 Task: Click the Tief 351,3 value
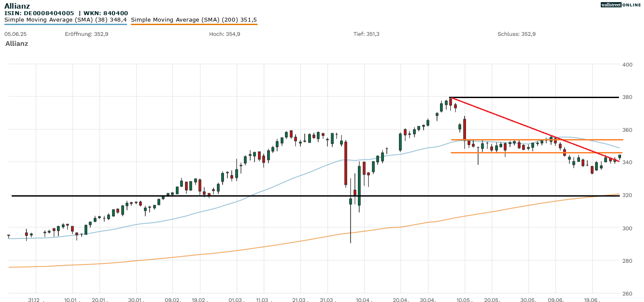pos(367,34)
